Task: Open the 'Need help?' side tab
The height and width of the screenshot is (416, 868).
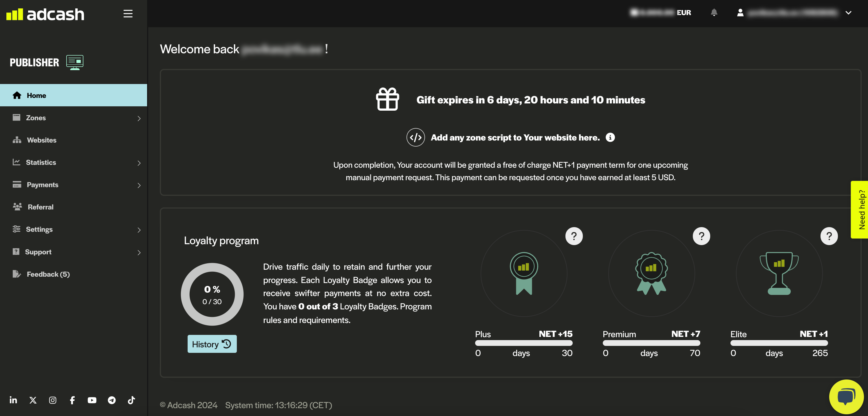Action: pyautogui.click(x=860, y=209)
